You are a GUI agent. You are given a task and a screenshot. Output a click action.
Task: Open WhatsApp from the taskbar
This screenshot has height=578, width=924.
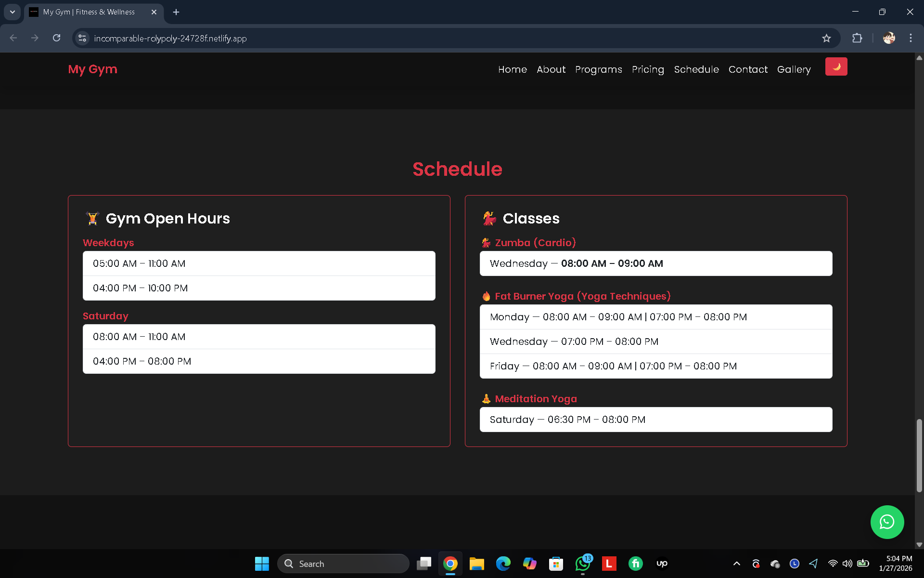[582, 564]
